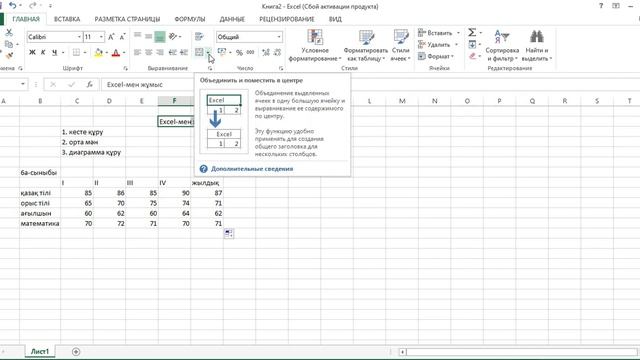This screenshot has width=640, height=360.
Task: Open the ВСТАВКА ribbon tab
Action: pyautogui.click(x=67, y=19)
